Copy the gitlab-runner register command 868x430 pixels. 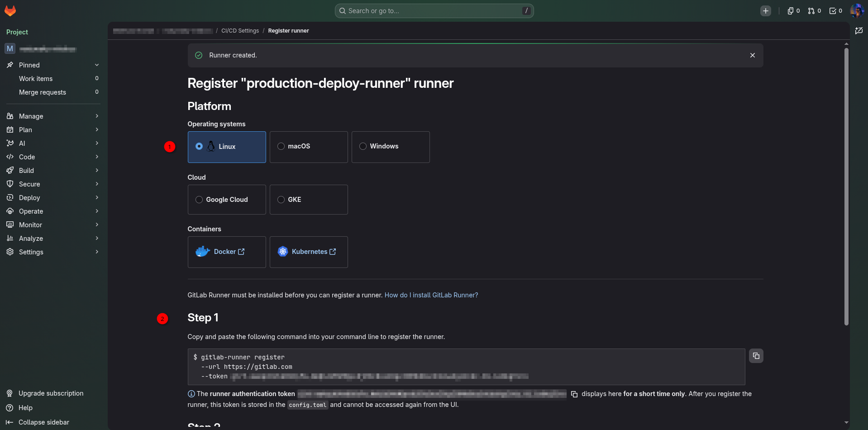[x=756, y=356]
